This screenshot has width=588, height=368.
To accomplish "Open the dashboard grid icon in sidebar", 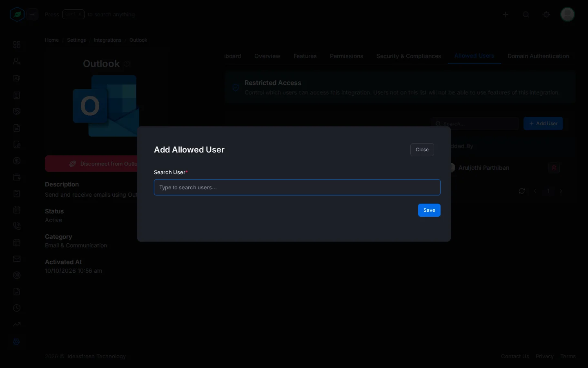I will tap(17, 45).
